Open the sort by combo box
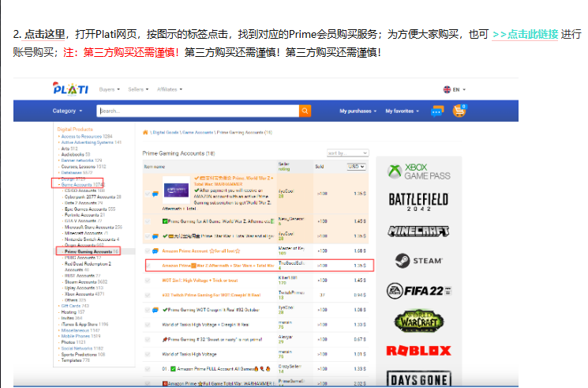The image size is (588, 388). click(x=347, y=153)
